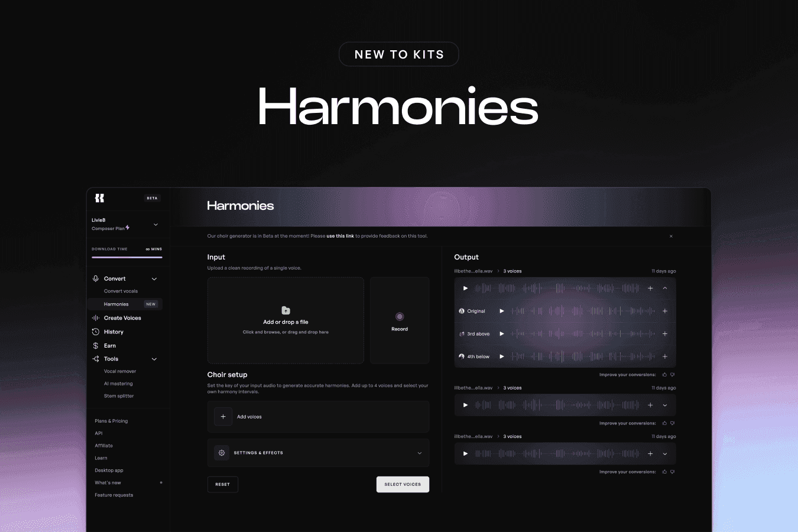Open What's new in the sidebar
Viewport: 798px width, 532px height.
108,483
